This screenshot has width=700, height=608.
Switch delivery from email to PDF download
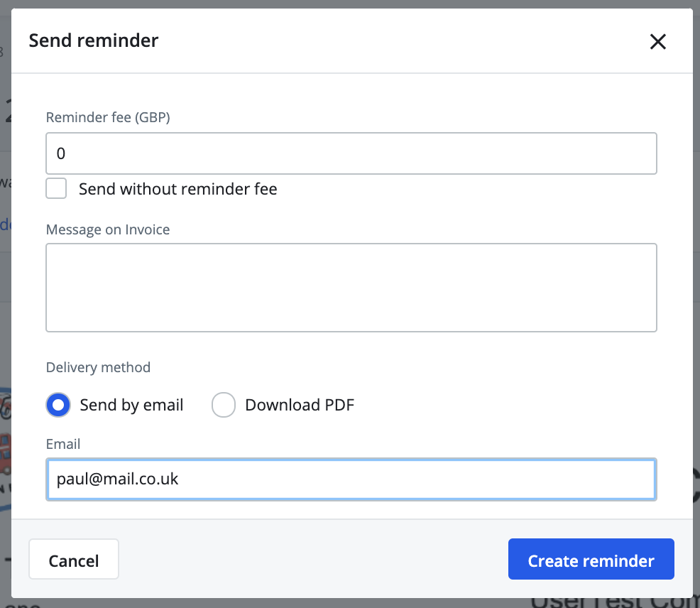click(224, 405)
